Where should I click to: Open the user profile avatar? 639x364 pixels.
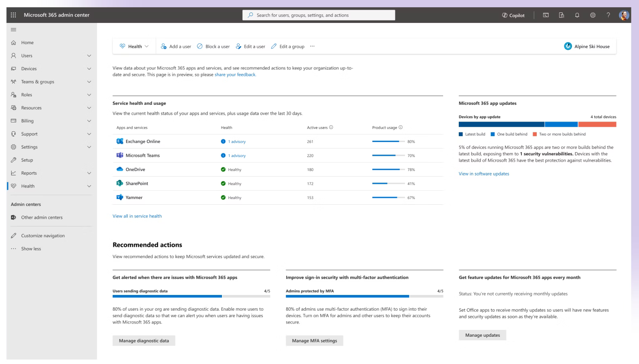click(624, 15)
